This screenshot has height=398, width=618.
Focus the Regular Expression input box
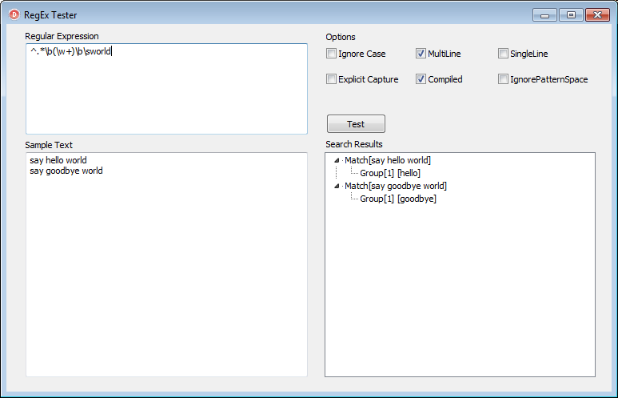click(x=167, y=89)
